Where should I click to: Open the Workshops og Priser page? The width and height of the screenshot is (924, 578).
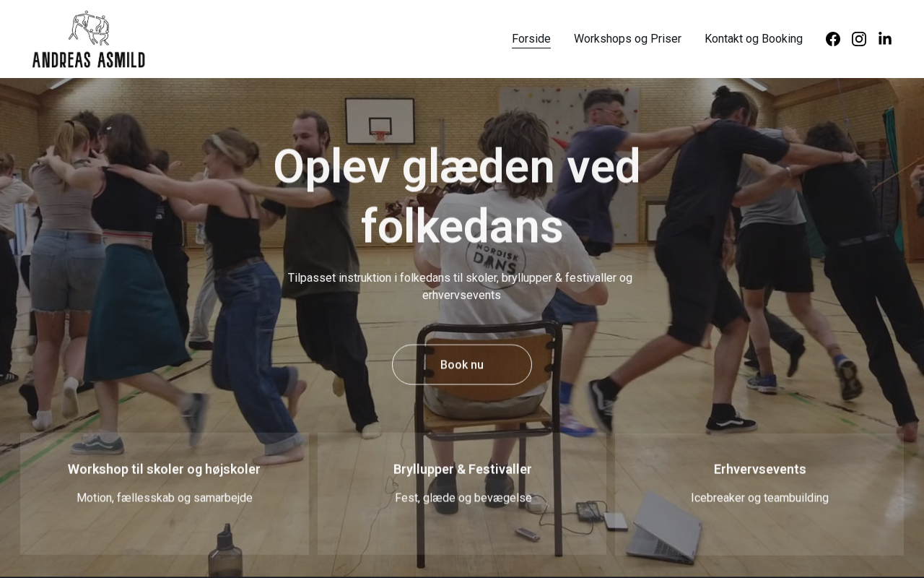click(x=627, y=39)
